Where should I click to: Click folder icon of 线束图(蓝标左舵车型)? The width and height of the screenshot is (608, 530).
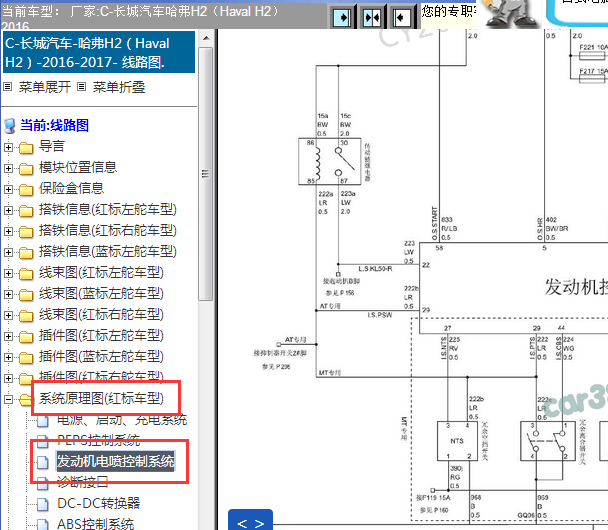click(x=26, y=295)
